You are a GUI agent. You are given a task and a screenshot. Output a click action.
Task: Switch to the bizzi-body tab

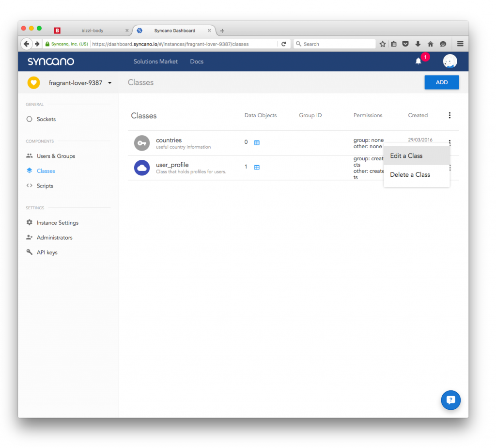point(93,31)
